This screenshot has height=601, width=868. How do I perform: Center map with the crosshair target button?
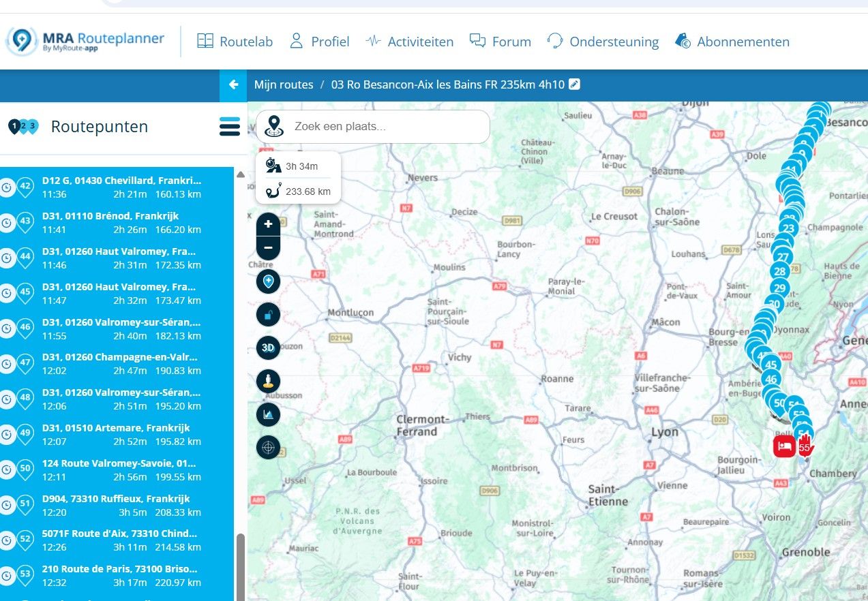click(269, 448)
